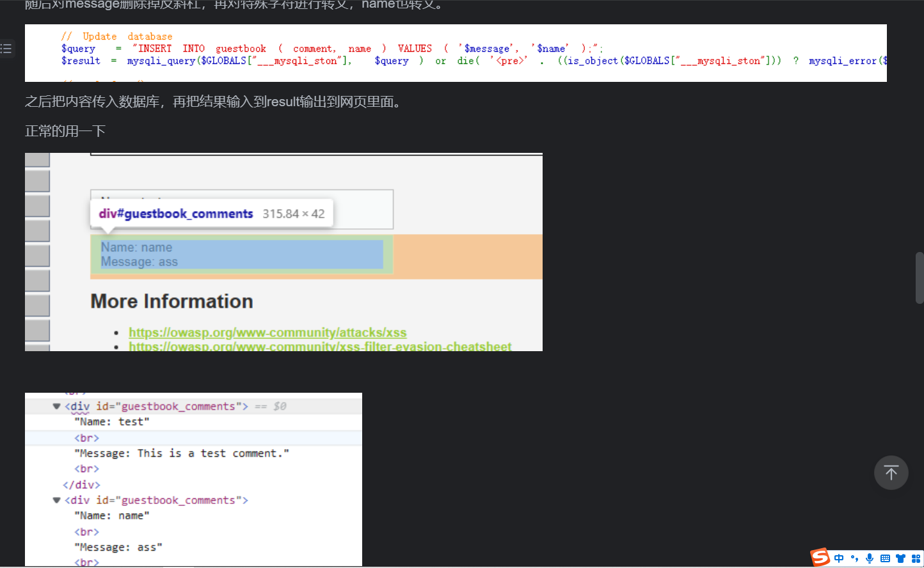The image size is (924, 568).
Task: Click the div#guestbook_comments tooltip label
Action: click(x=176, y=214)
